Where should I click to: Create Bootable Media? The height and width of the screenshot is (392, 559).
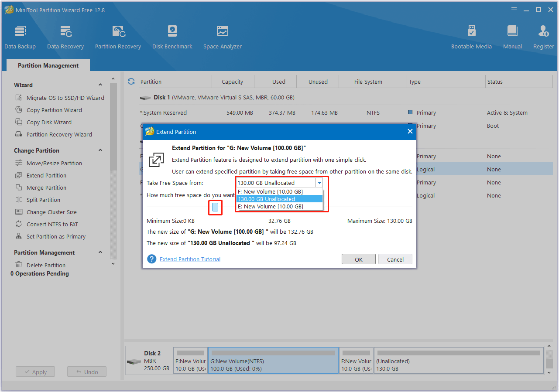tap(471, 37)
